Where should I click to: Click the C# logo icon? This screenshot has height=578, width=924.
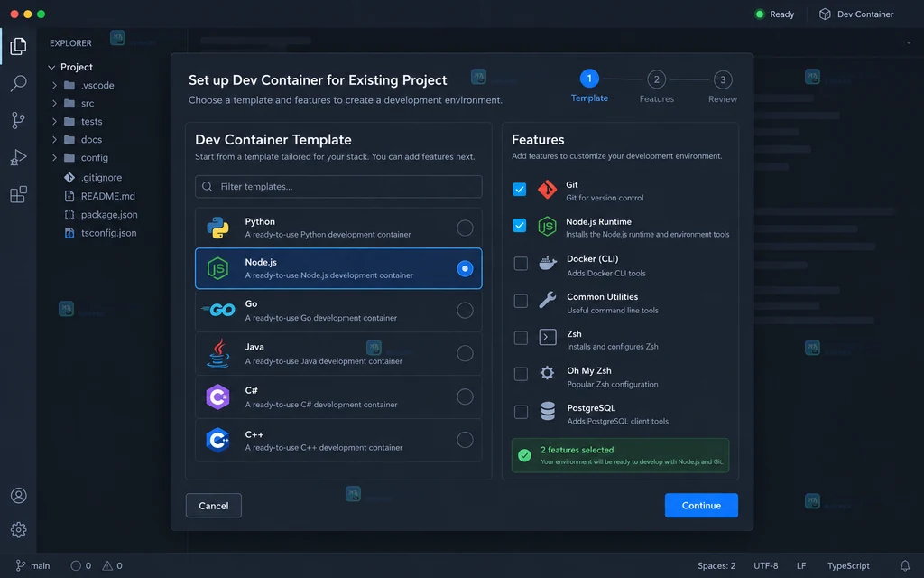(217, 397)
